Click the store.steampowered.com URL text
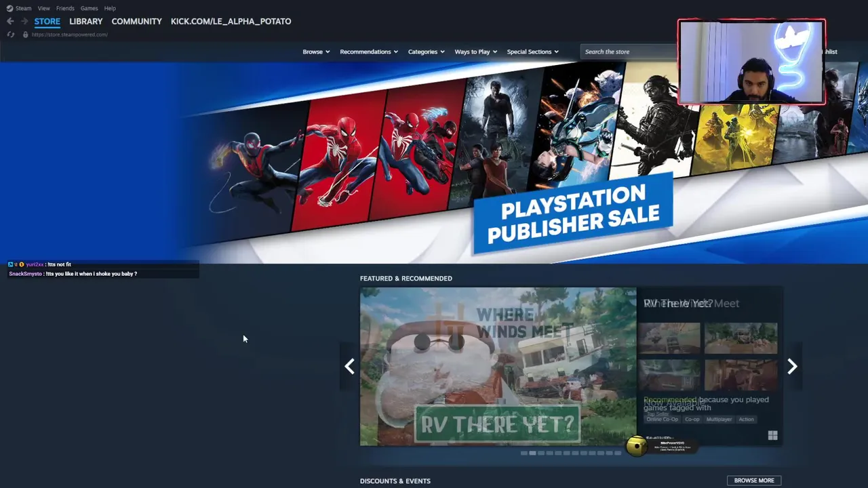This screenshot has height=488, width=868. click(69, 35)
